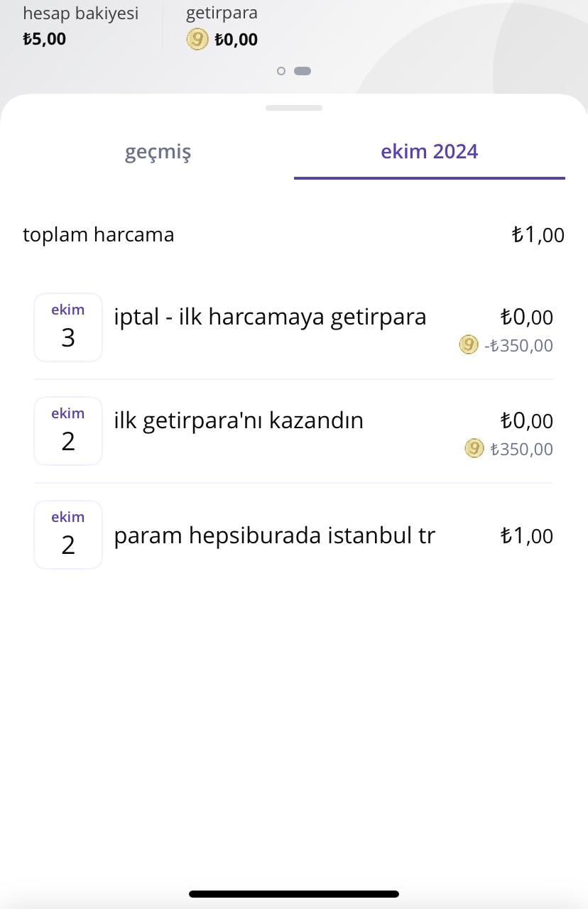Select the first page indicator dot

[x=281, y=71]
